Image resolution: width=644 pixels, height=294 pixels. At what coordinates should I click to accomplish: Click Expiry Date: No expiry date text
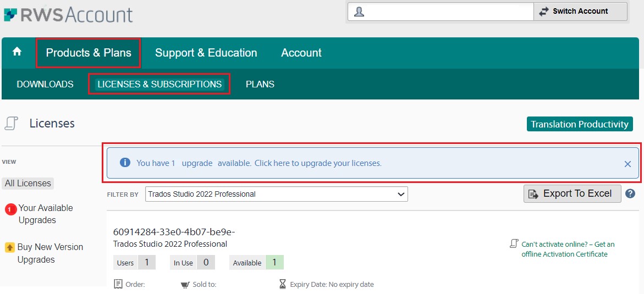(332, 285)
